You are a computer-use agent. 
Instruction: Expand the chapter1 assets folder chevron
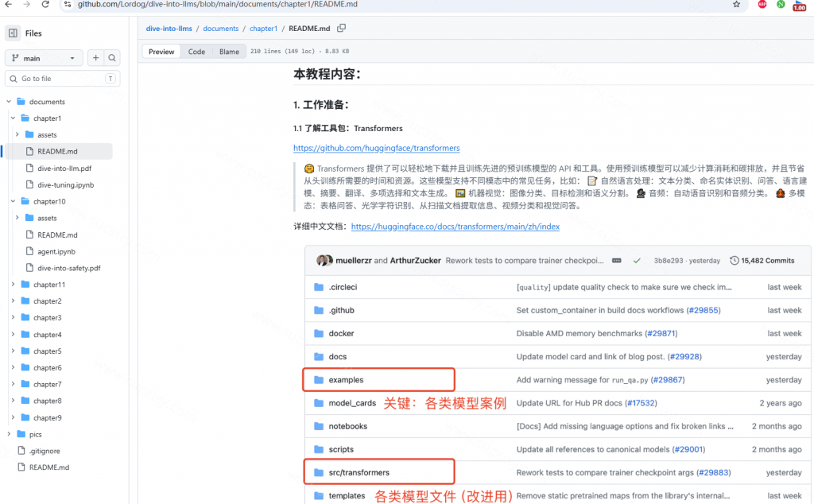[x=17, y=135]
